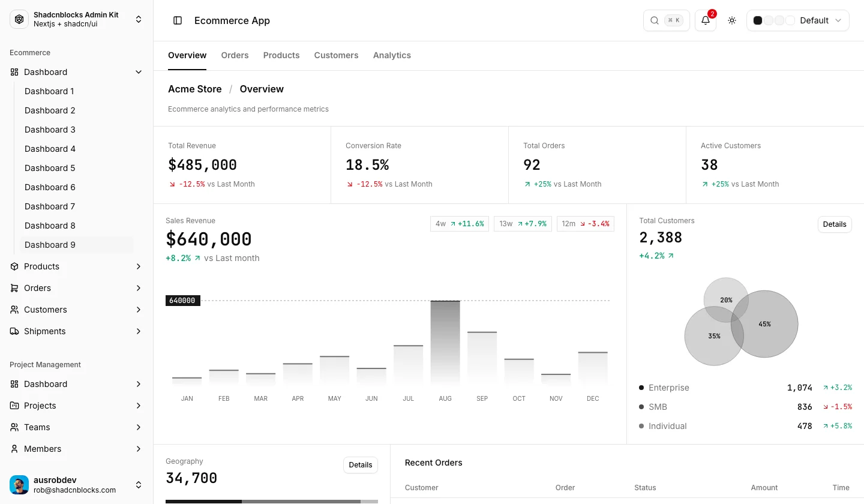Screen dimensions: 864x504
Task: Click Details button in Geography card
Action: pyautogui.click(x=361, y=465)
